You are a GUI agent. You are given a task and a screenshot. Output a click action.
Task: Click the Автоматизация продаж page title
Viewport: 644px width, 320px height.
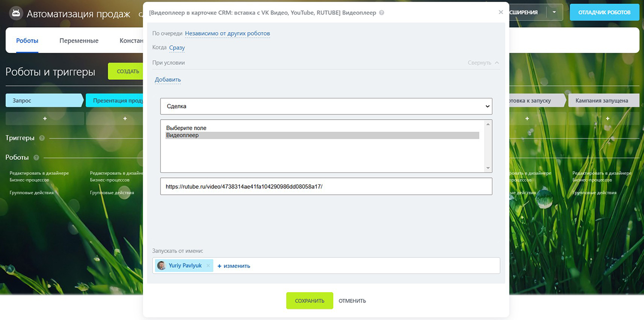pyautogui.click(x=78, y=14)
